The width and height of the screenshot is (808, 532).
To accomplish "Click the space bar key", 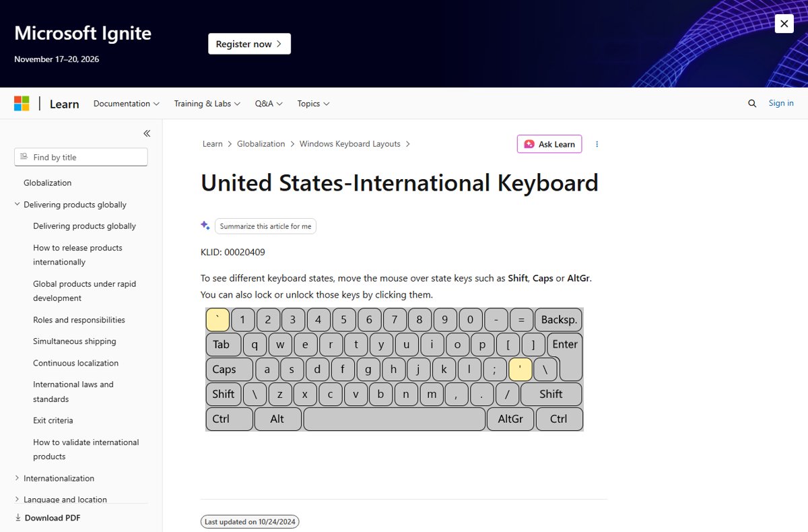I will tap(395, 419).
